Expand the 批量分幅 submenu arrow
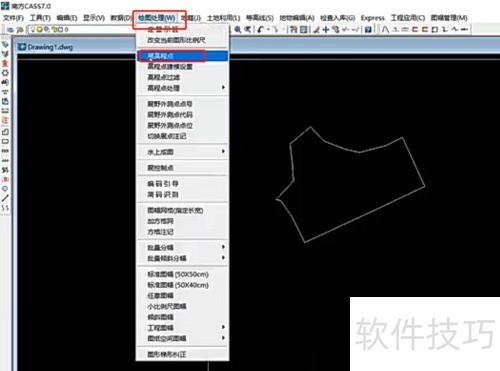The image size is (500, 371). (223, 247)
